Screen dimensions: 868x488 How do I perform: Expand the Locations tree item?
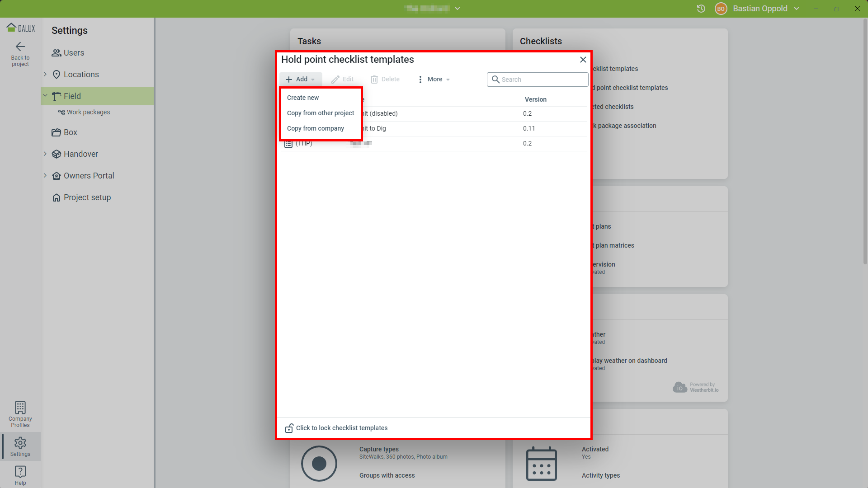click(x=45, y=74)
